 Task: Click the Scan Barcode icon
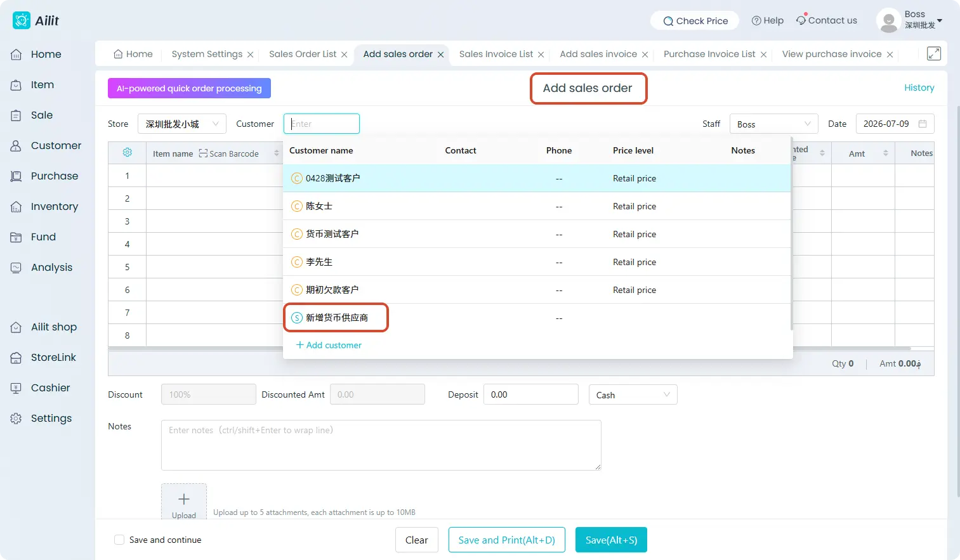(203, 153)
